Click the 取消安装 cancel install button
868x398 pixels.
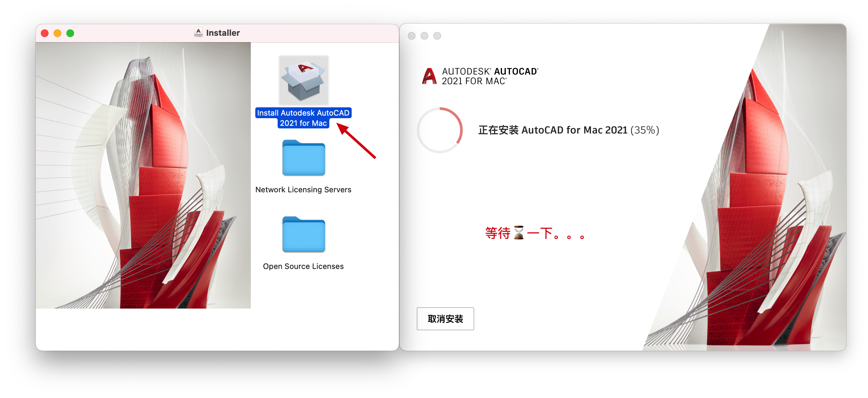[x=445, y=319]
